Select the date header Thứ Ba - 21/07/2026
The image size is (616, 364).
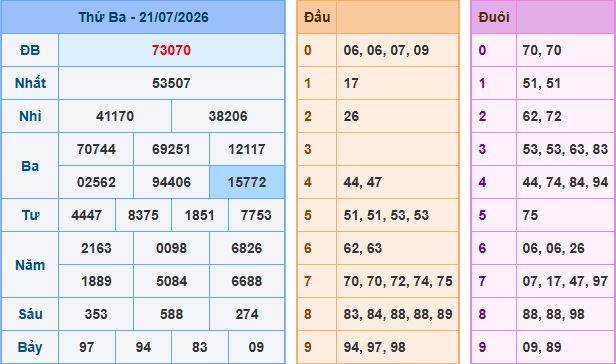point(143,17)
